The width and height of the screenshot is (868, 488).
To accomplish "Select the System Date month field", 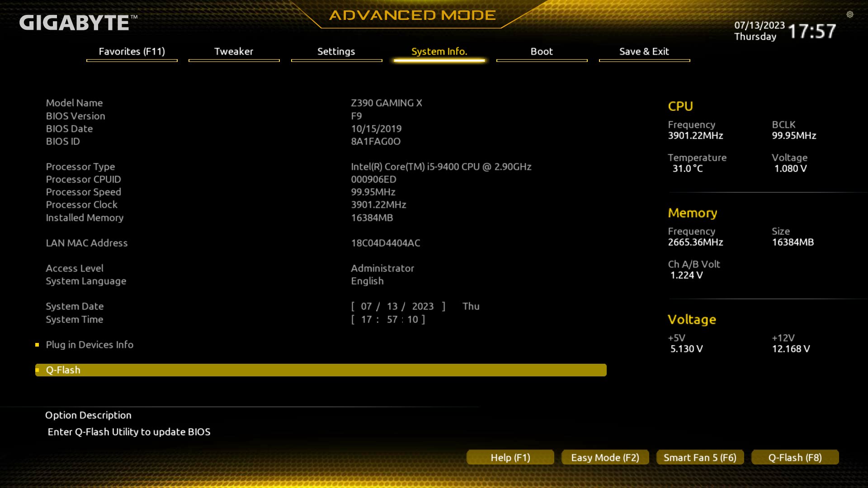I will click(366, 306).
